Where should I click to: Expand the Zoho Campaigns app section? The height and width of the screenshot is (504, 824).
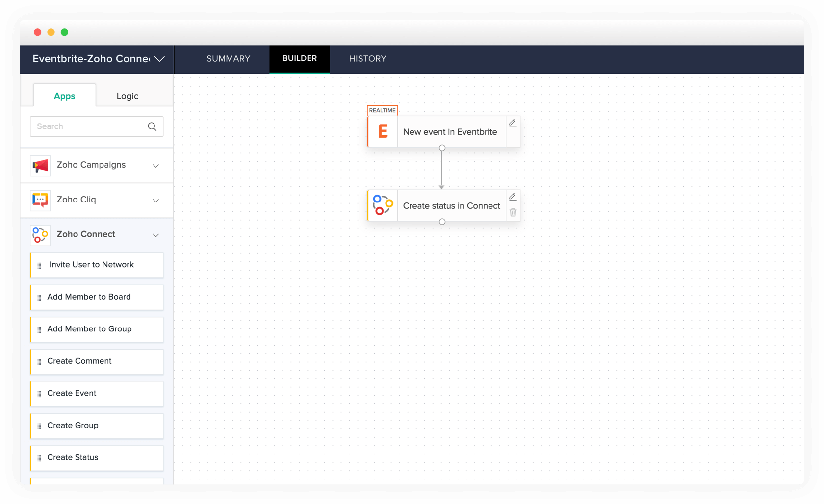click(156, 166)
